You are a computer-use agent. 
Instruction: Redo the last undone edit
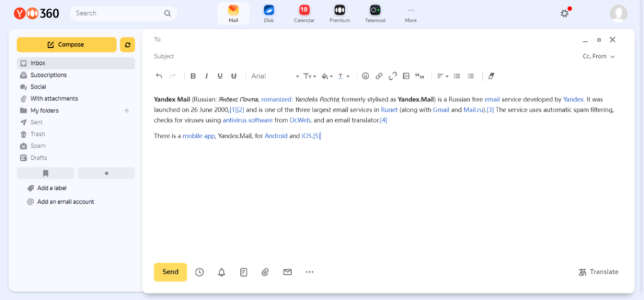[172, 76]
